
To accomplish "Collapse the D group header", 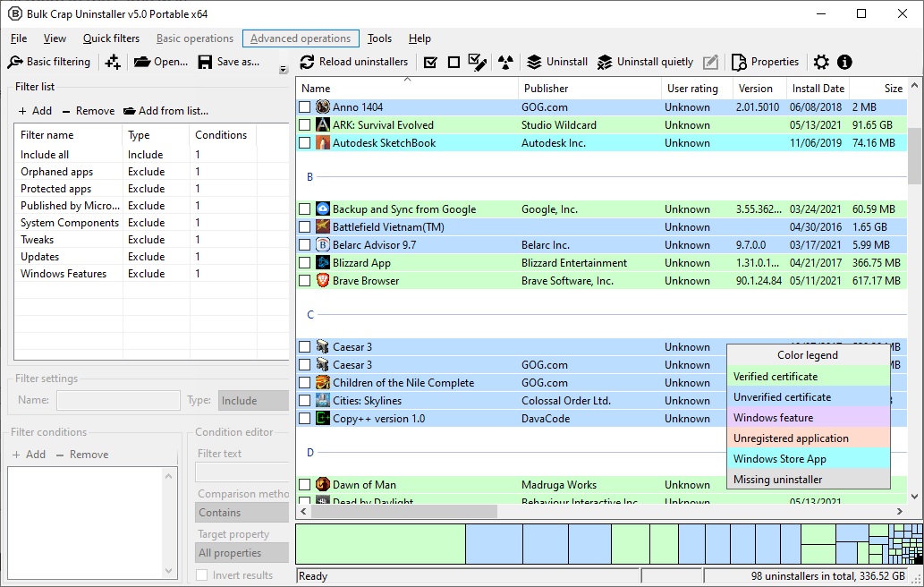I will pyautogui.click(x=310, y=453).
